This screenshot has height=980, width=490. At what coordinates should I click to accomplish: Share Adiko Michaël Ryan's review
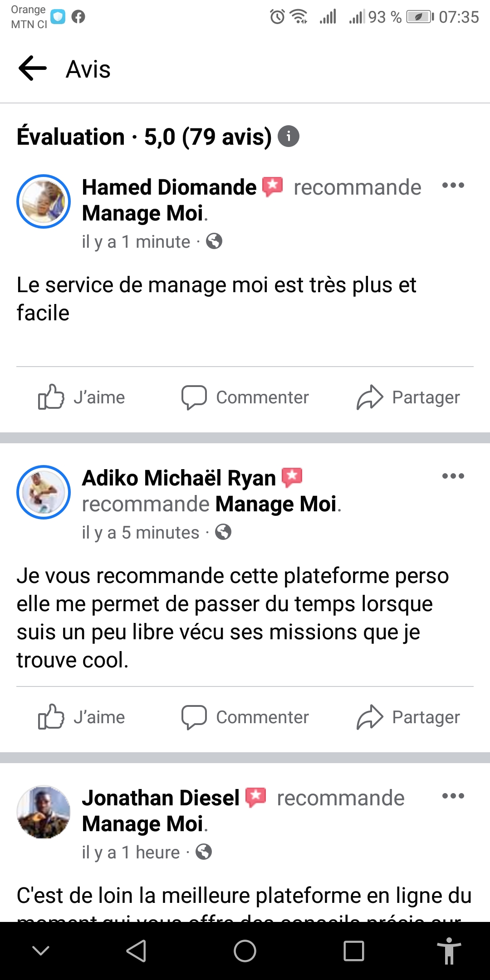coord(408,717)
